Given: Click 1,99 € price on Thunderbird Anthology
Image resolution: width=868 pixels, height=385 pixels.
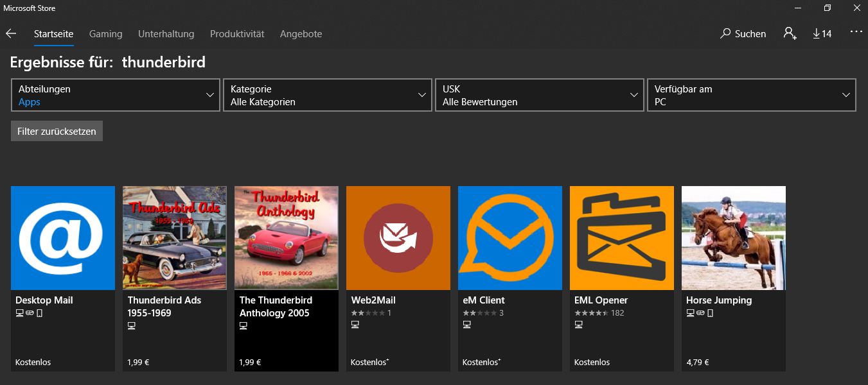Looking at the screenshot, I should (x=250, y=363).
